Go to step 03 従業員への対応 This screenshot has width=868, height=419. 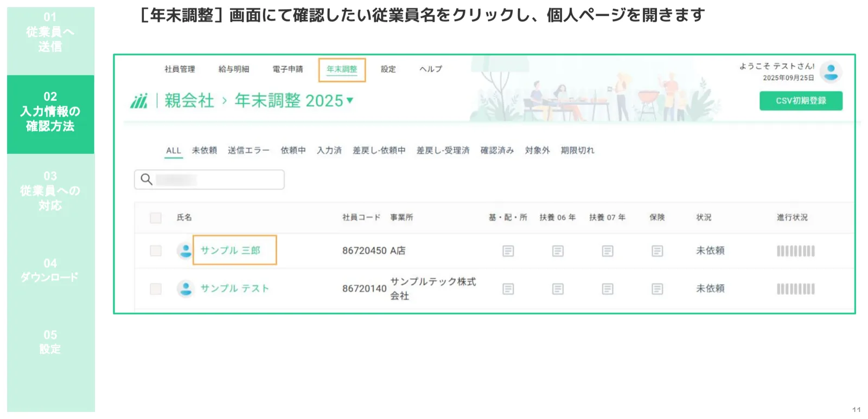pyautogui.click(x=50, y=191)
